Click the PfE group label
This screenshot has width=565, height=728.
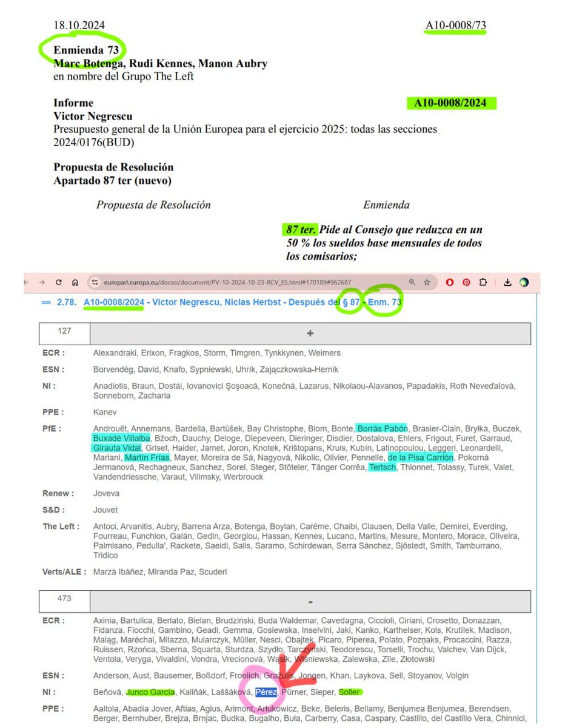[53, 429]
